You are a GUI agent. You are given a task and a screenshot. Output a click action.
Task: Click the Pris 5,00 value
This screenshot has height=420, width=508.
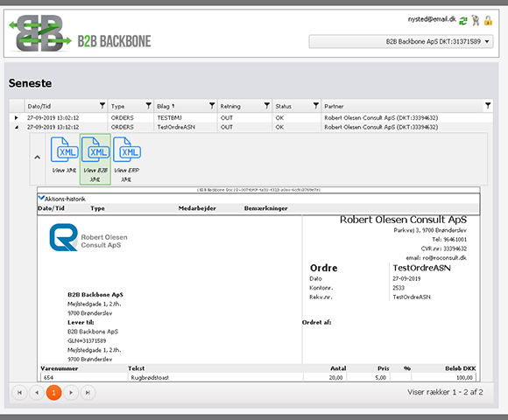[381, 378]
